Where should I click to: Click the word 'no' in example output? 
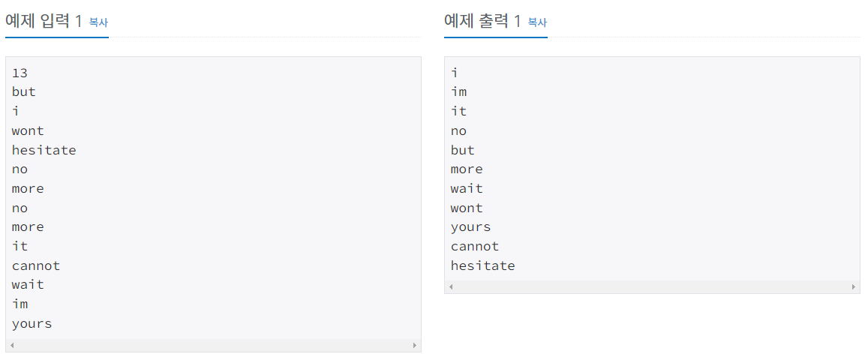point(459,130)
